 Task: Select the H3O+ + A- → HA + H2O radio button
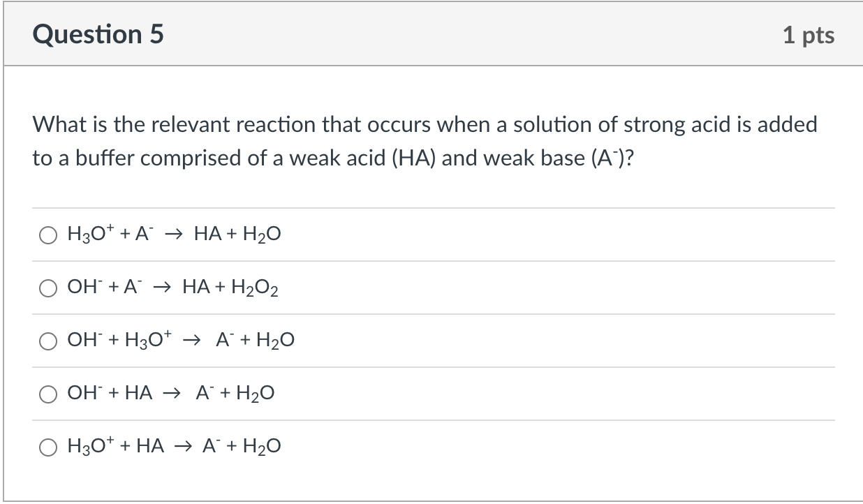pyautogui.click(x=48, y=235)
